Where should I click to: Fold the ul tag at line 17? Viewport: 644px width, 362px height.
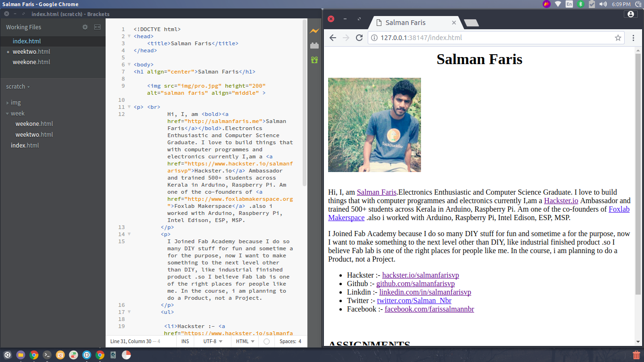pyautogui.click(x=129, y=312)
